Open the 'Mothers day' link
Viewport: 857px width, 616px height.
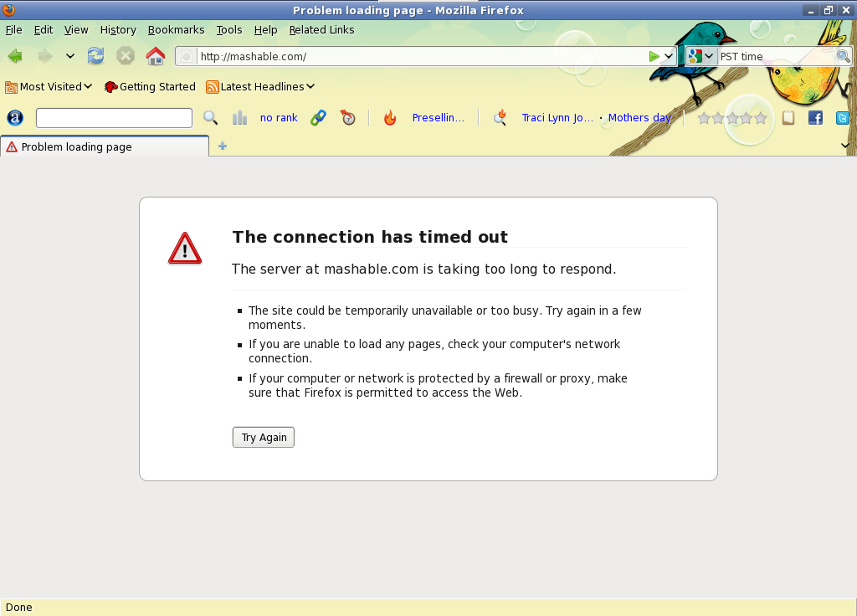coord(639,117)
